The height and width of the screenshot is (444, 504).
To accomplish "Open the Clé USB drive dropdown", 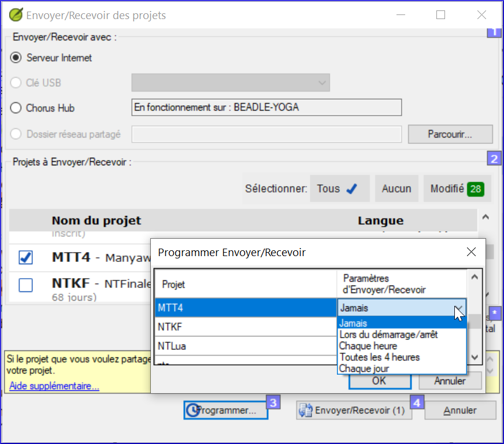I will [231, 83].
